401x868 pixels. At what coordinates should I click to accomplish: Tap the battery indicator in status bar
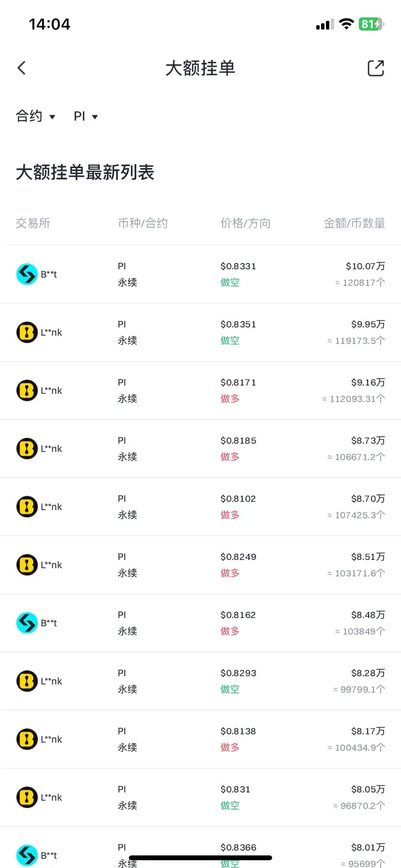(371, 24)
